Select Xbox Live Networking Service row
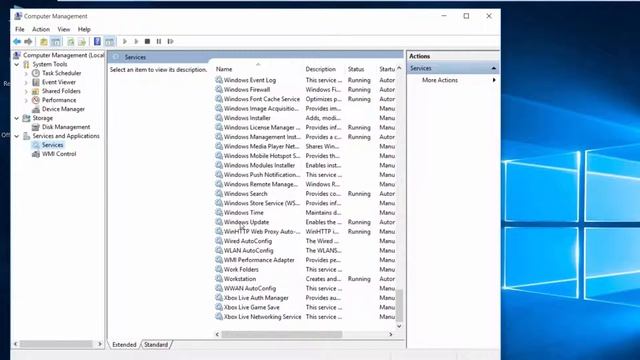The height and width of the screenshot is (360, 640). (x=262, y=317)
